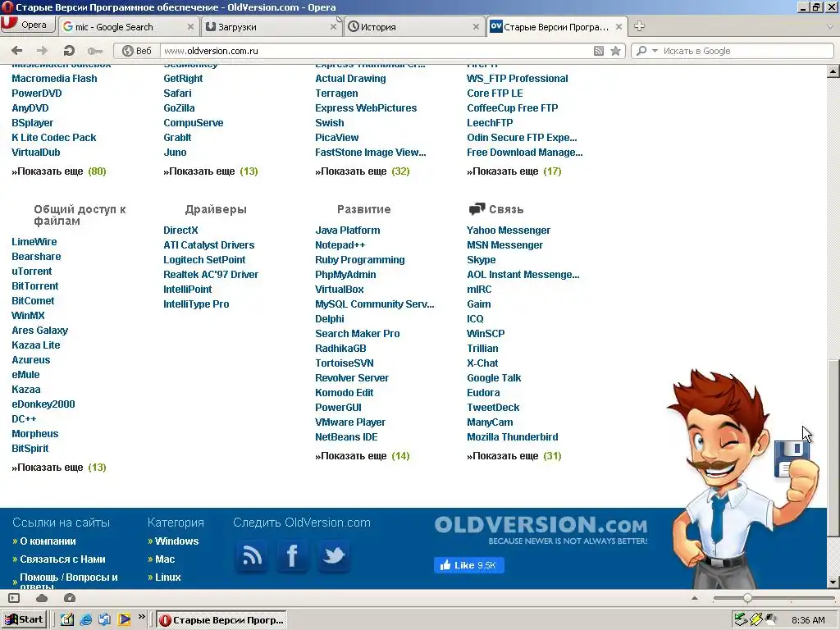The width and height of the screenshot is (840, 630).
Task: Open the Opera Link cloud icon
Action: click(x=42, y=598)
